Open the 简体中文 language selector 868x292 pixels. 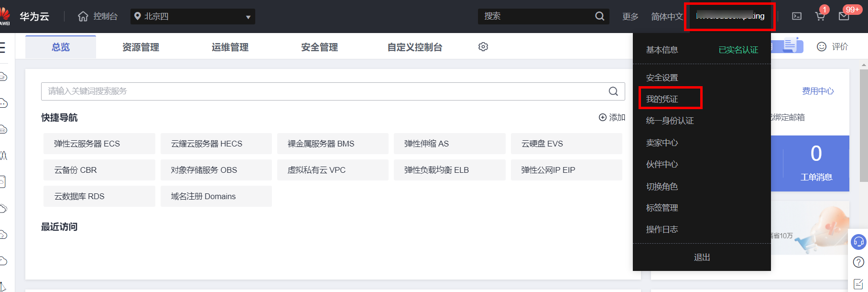pos(667,16)
